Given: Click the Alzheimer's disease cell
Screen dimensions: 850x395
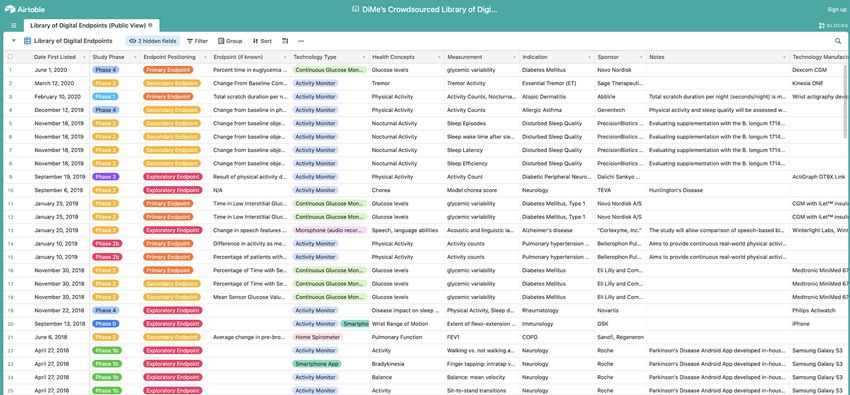Looking at the screenshot, I should pyautogui.click(x=556, y=230).
